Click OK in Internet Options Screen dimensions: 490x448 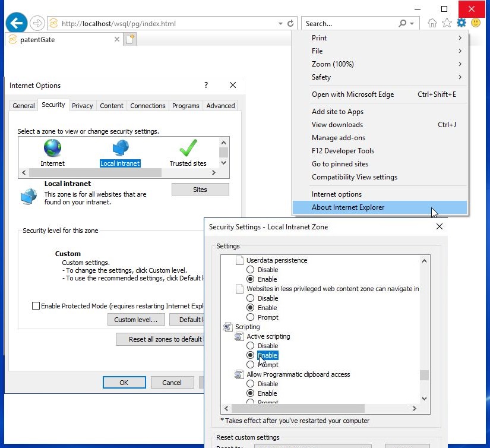coord(124,383)
